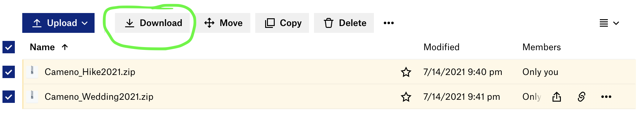Open more actions for Cameno_Wedding2021.zip
The height and width of the screenshot is (132, 644).
[606, 97]
